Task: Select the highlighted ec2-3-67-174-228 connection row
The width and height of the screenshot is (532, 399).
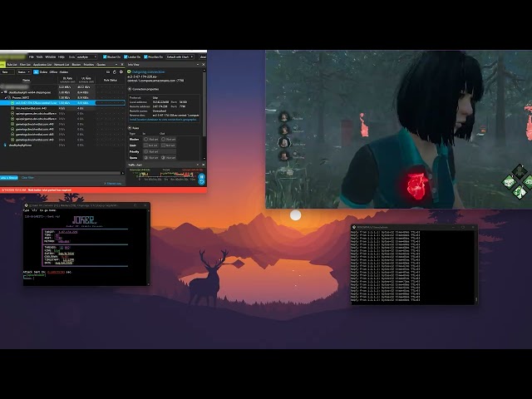Action: coord(62,102)
